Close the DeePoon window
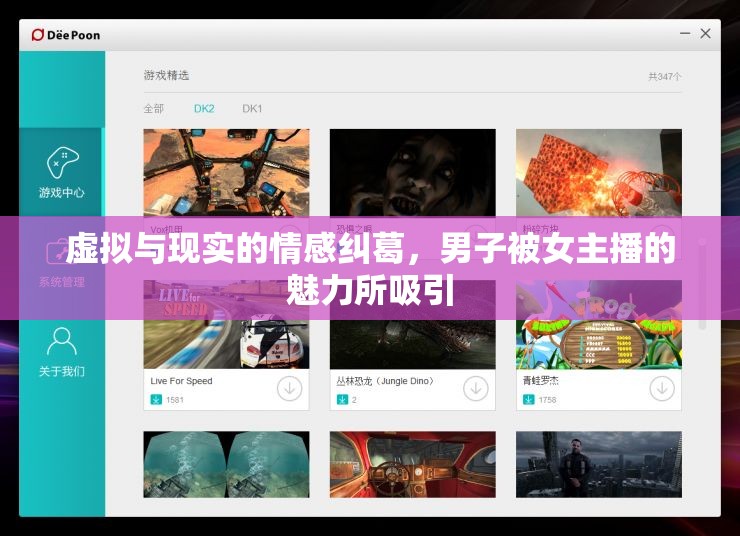 [706, 34]
